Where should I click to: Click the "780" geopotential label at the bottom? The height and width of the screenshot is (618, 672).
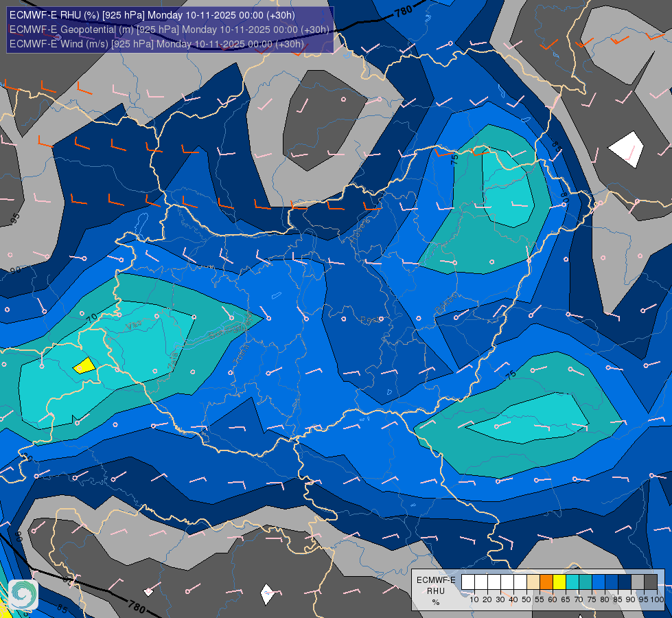(x=137, y=607)
